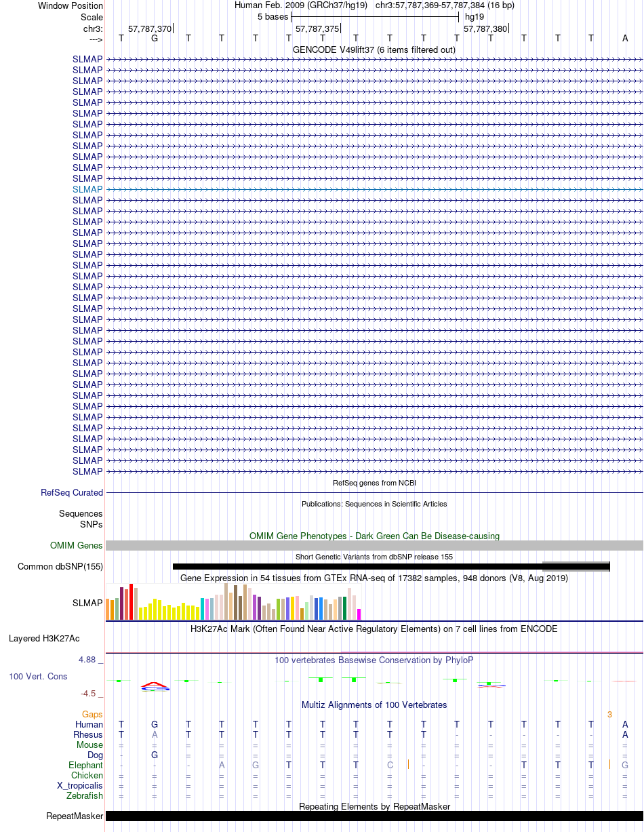
Task: Click the "RepeatMasker" track label
Action: coord(75,816)
